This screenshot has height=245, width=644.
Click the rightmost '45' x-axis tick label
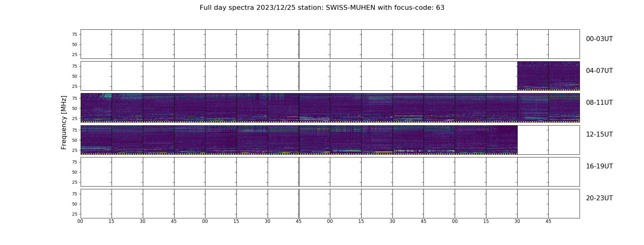coord(548,221)
